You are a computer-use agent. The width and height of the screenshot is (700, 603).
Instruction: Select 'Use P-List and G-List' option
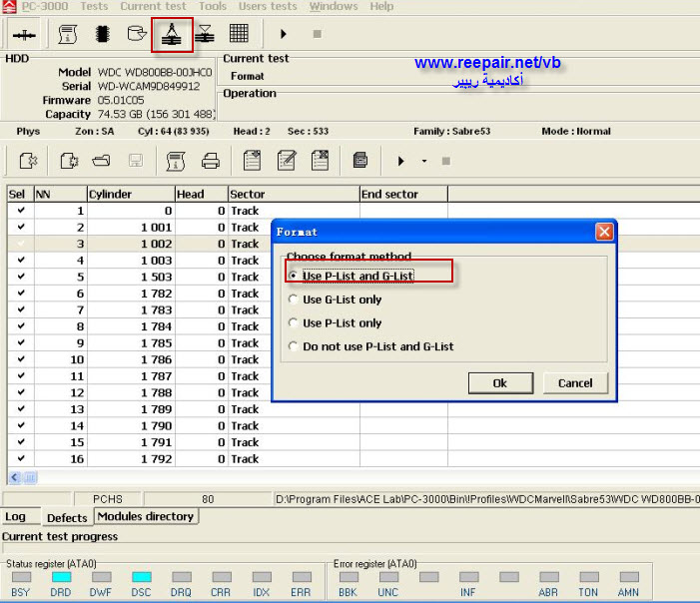point(293,276)
